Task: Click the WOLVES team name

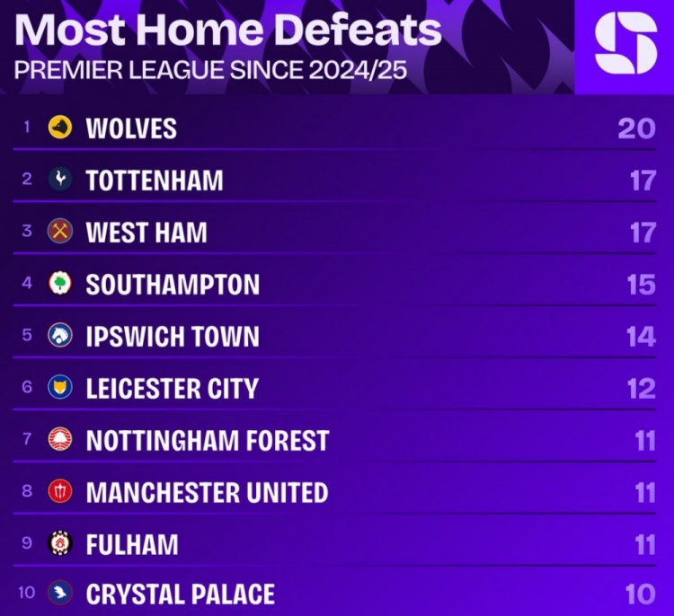Action: click(131, 128)
